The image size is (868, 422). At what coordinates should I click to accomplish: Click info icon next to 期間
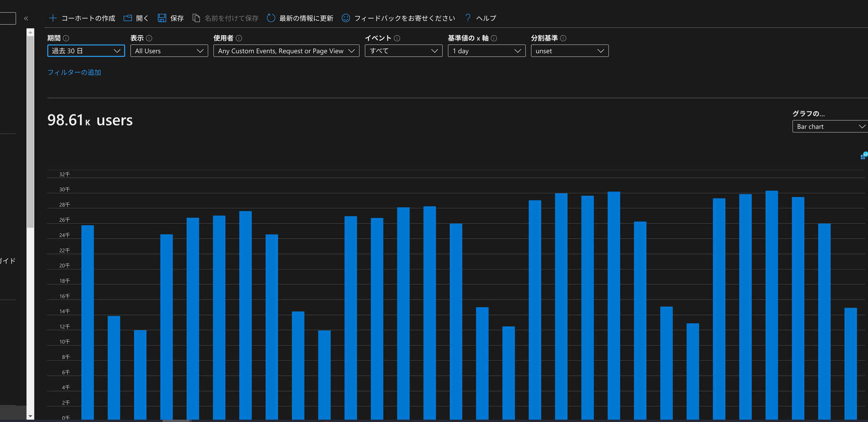click(x=66, y=38)
